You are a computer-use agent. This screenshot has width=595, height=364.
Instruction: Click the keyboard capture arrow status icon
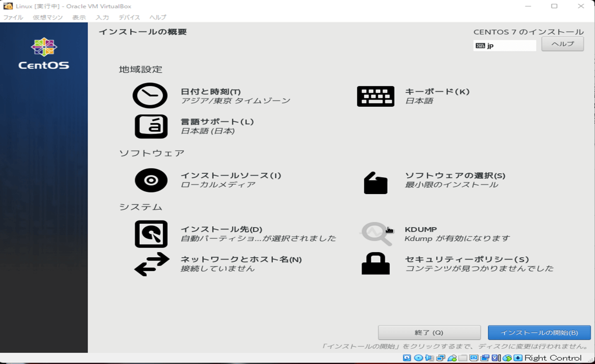(x=518, y=358)
